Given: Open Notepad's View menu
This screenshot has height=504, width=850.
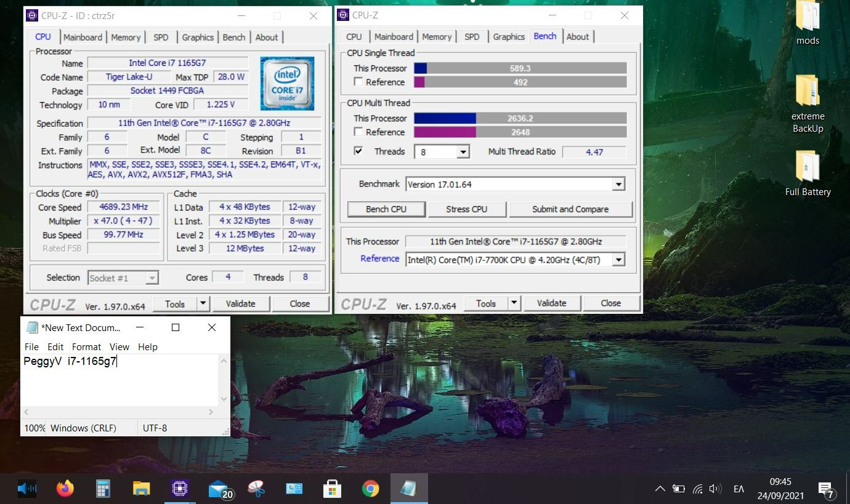Looking at the screenshot, I should [x=119, y=347].
